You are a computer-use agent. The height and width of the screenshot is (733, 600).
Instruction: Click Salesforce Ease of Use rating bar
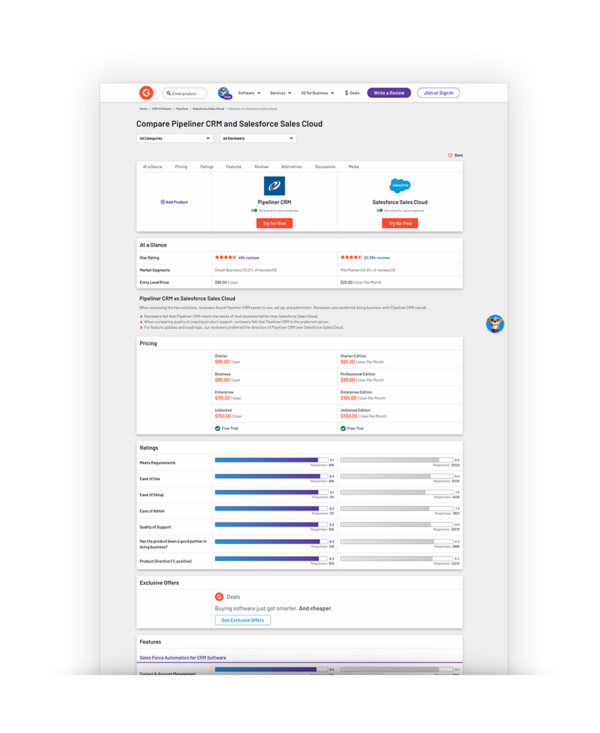(397, 476)
